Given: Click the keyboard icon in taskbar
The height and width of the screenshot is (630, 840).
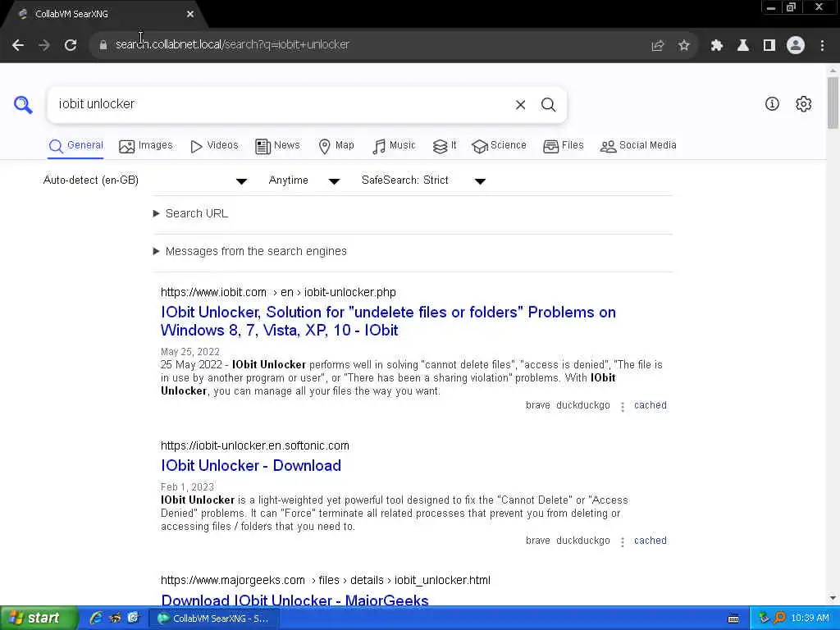Looking at the screenshot, I should (733, 619).
